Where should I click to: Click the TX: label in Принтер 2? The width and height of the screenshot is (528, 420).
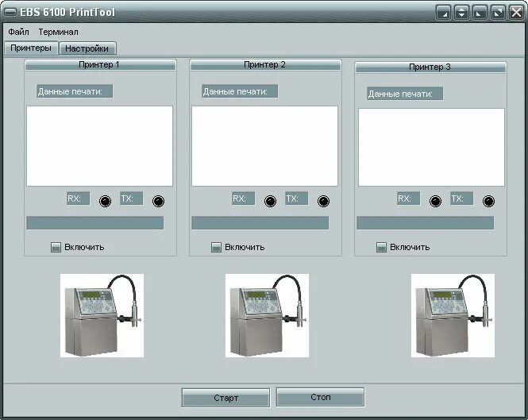click(296, 198)
